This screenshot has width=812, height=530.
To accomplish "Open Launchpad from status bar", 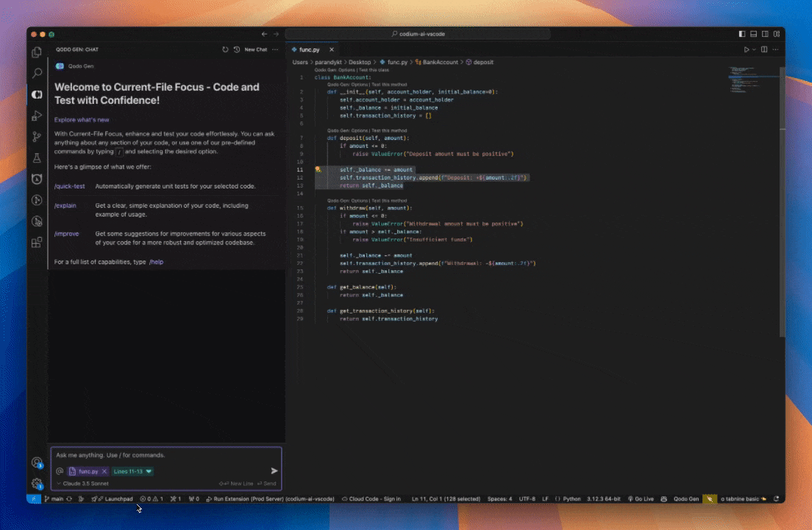I will click(x=113, y=499).
